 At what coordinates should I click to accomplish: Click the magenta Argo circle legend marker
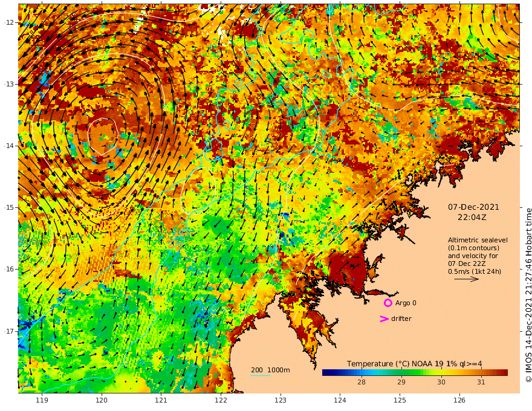tap(388, 303)
